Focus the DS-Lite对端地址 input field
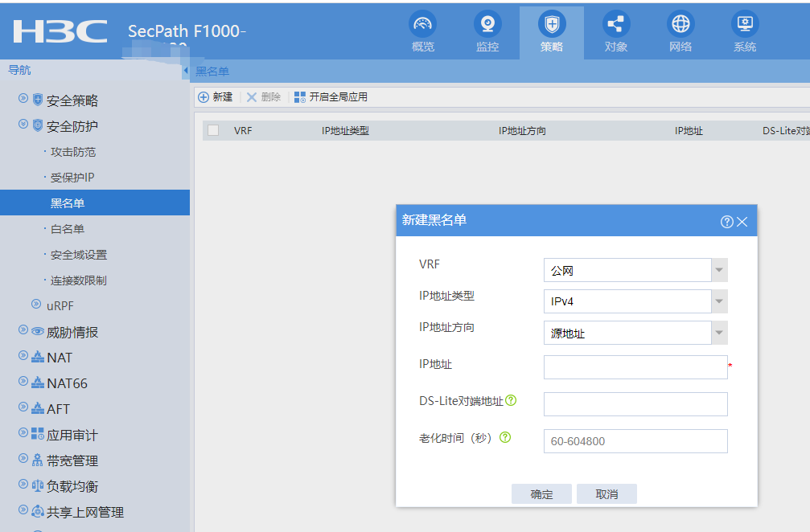Image resolution: width=810 pixels, height=532 pixels. (x=635, y=404)
